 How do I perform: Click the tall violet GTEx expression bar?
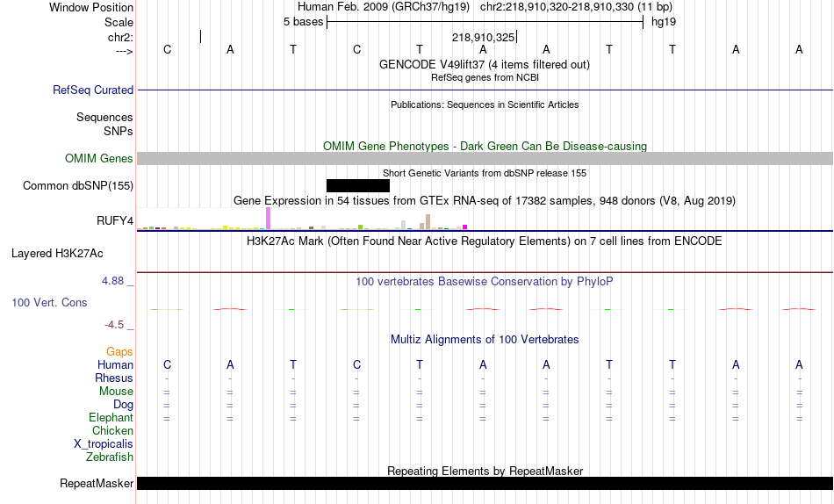click(x=268, y=219)
